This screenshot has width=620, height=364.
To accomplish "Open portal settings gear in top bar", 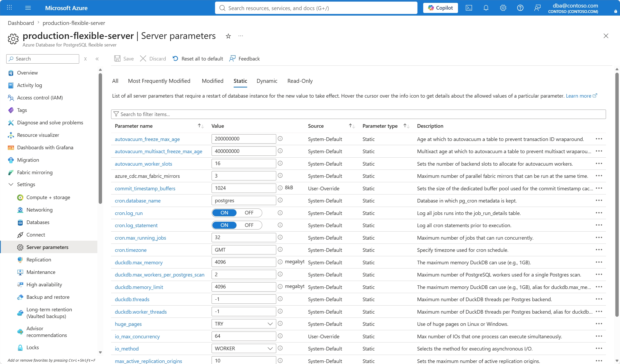I will click(x=503, y=8).
